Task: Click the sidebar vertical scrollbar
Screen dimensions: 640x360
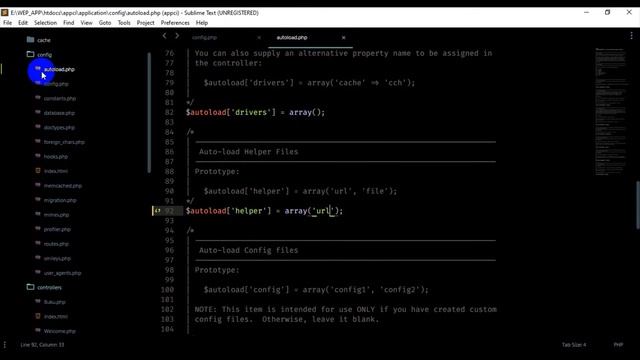Action: tap(149, 113)
